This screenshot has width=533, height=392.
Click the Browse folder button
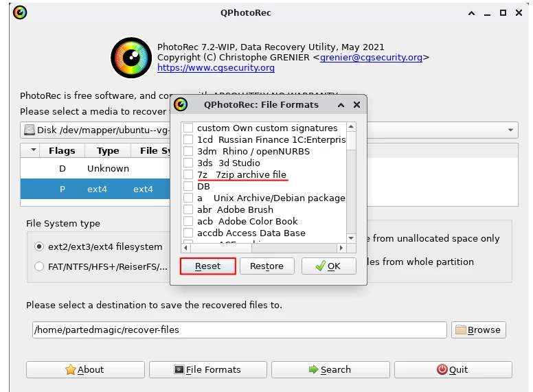(478, 330)
